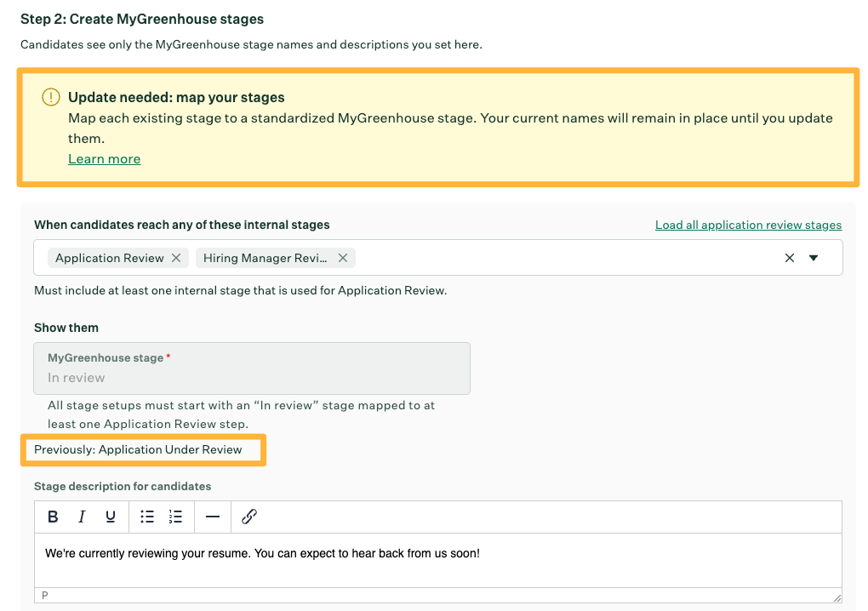Underline text in description editor
Image resolution: width=868 pixels, height=611 pixels.
click(x=110, y=517)
